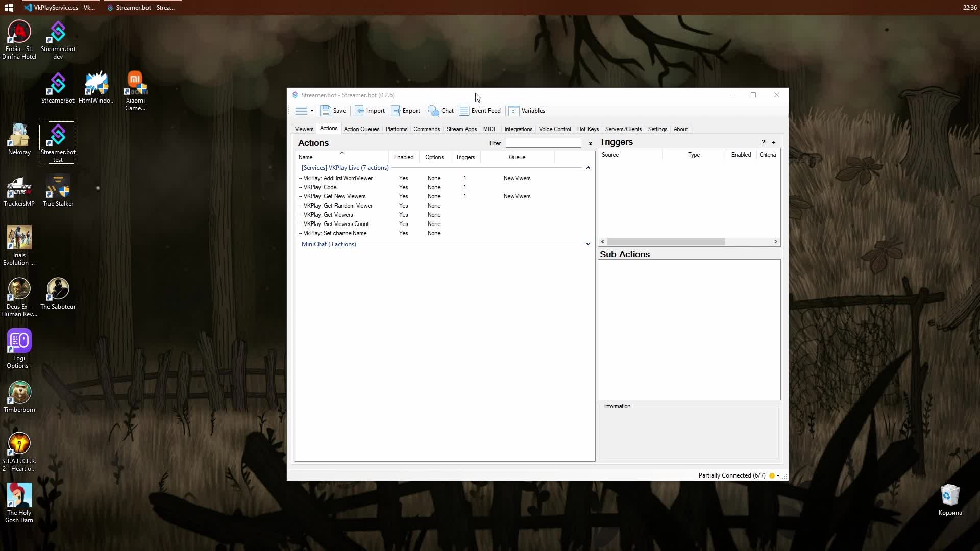Select the VKPlay: Get Random Viewer action
This screenshot has width=980, height=551.
click(338, 206)
